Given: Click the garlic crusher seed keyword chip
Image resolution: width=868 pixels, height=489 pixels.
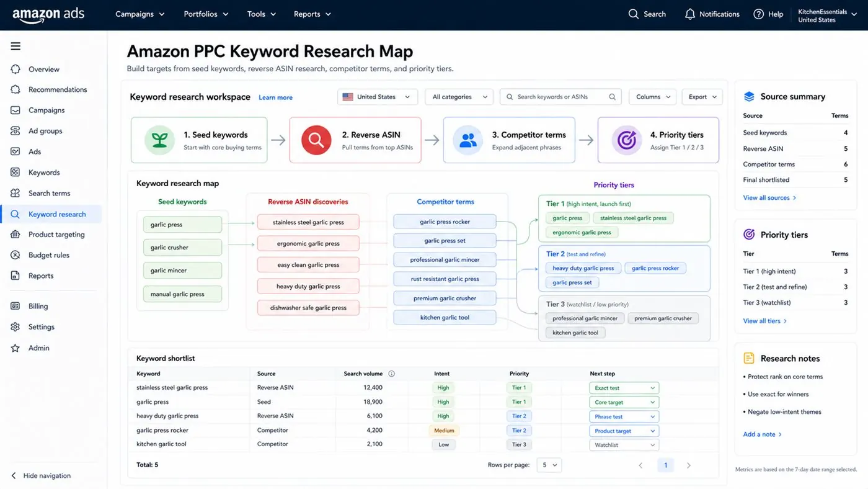Looking at the screenshot, I should 182,248.
